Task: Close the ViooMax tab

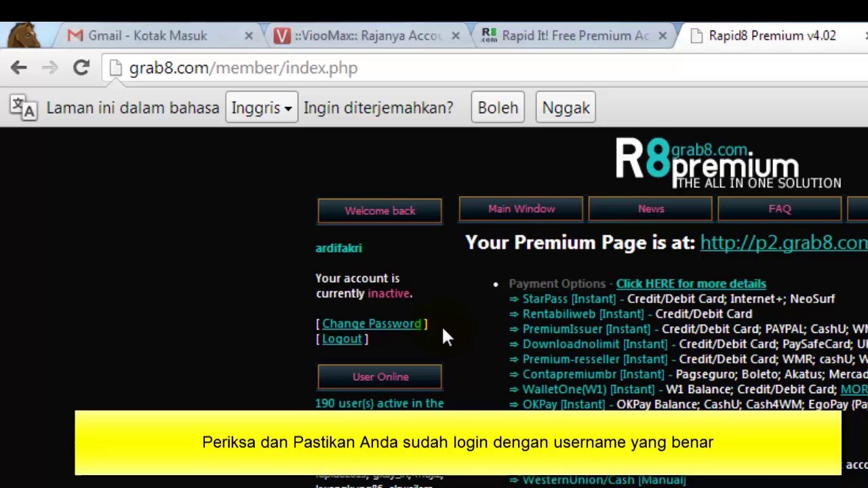Action: (456, 36)
